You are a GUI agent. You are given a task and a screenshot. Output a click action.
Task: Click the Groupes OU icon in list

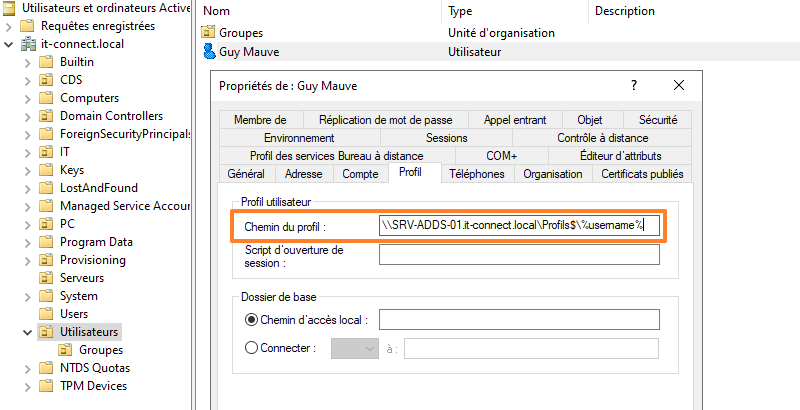(x=208, y=33)
